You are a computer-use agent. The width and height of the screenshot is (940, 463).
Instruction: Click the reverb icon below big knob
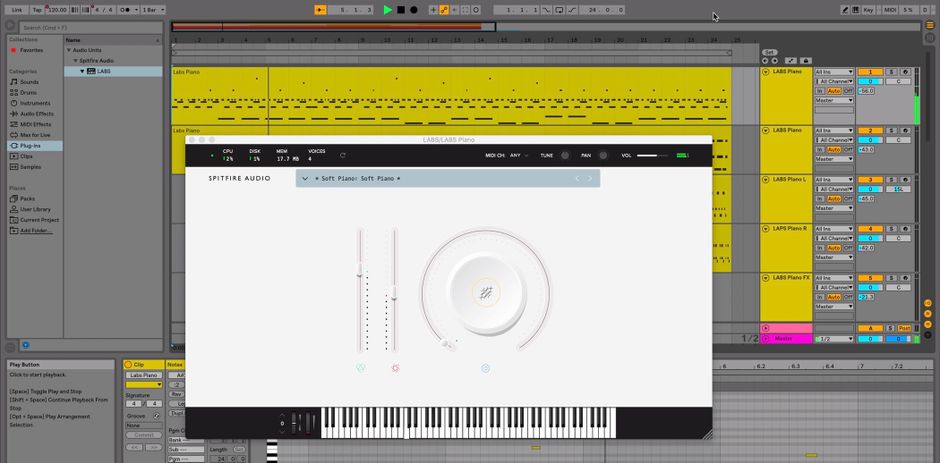point(485,368)
